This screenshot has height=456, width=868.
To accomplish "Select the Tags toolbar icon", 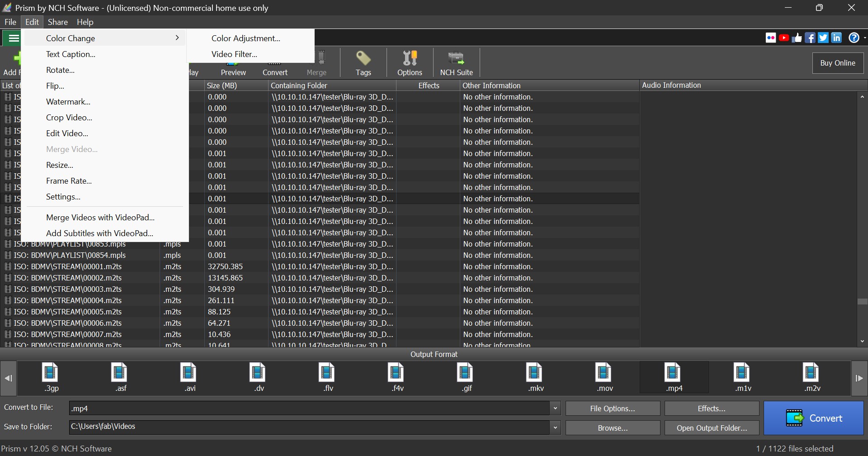I will coord(363,62).
